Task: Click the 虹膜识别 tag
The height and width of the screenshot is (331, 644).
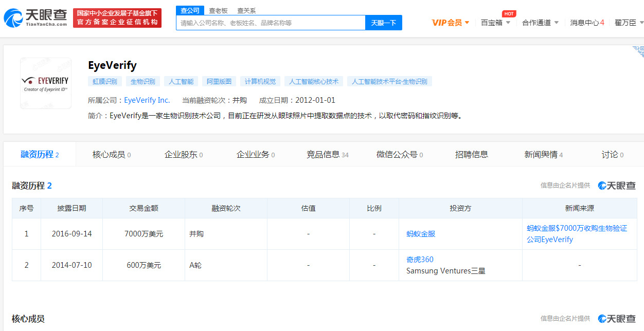Action: (105, 81)
